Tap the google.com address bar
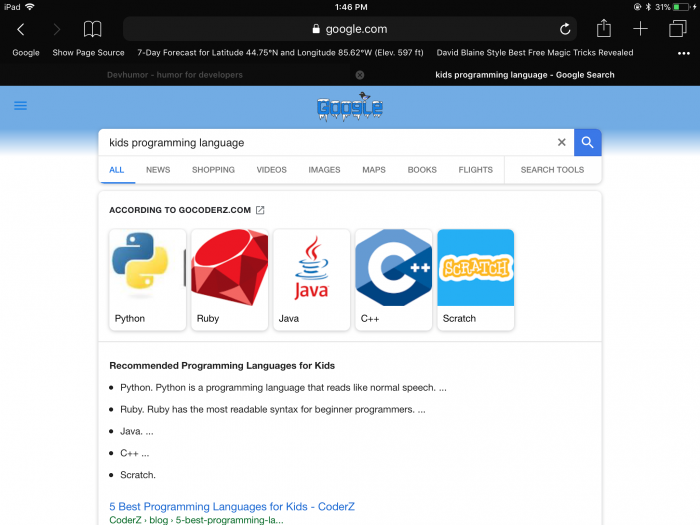The image size is (700, 525). [350, 29]
